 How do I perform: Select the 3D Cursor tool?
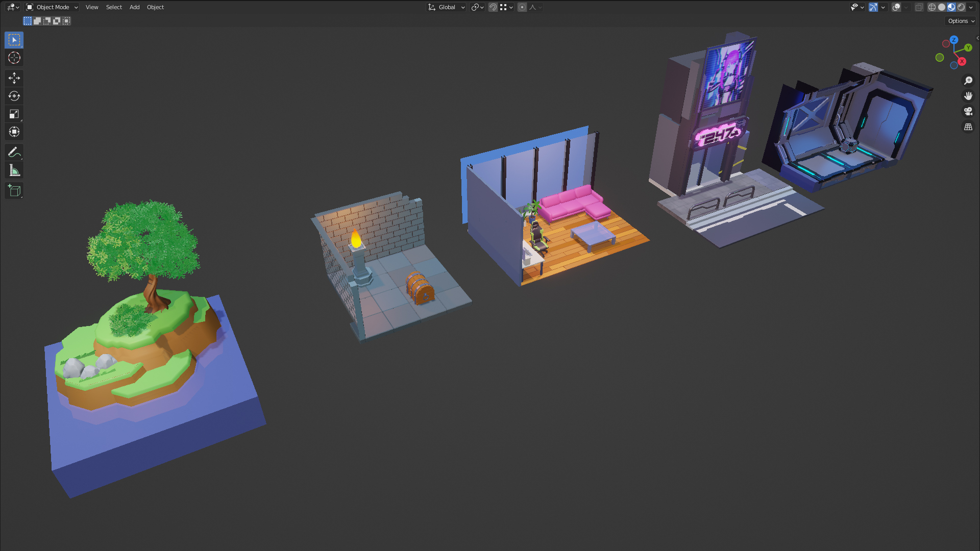tap(14, 58)
